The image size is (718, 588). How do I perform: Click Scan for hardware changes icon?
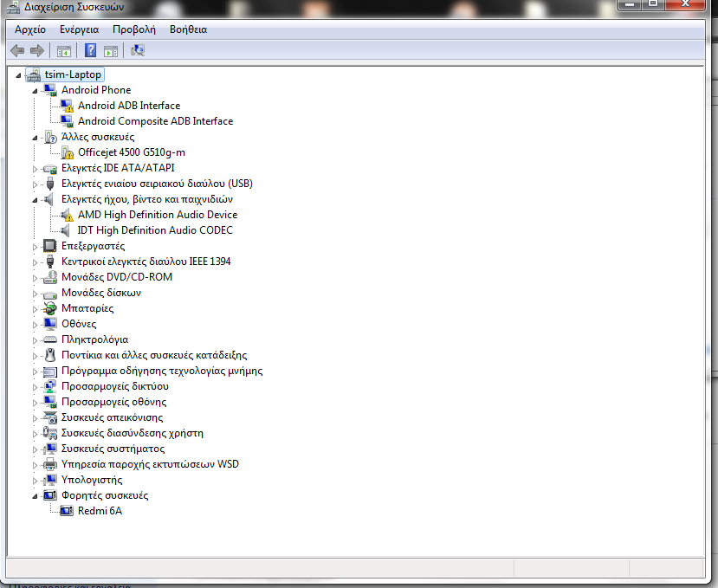(x=138, y=50)
